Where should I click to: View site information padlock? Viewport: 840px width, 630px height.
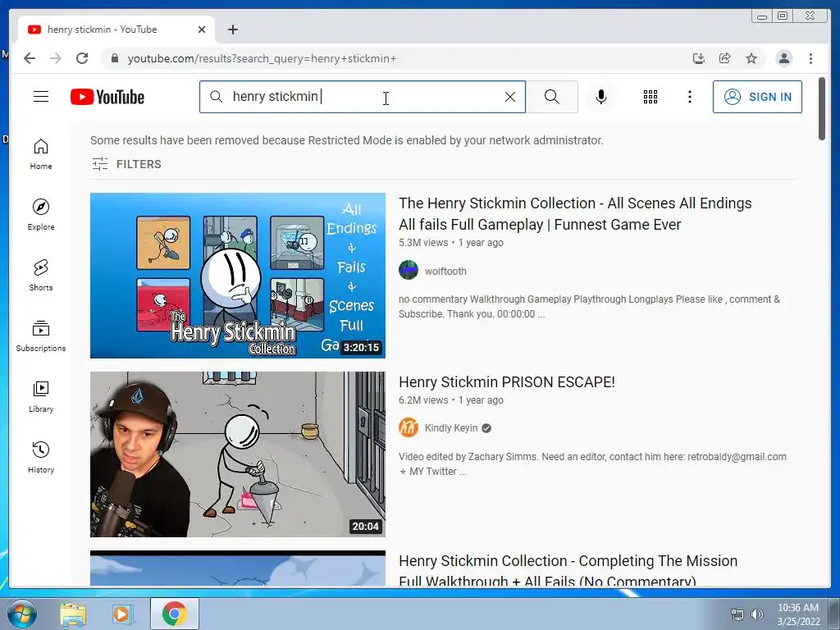click(x=114, y=58)
